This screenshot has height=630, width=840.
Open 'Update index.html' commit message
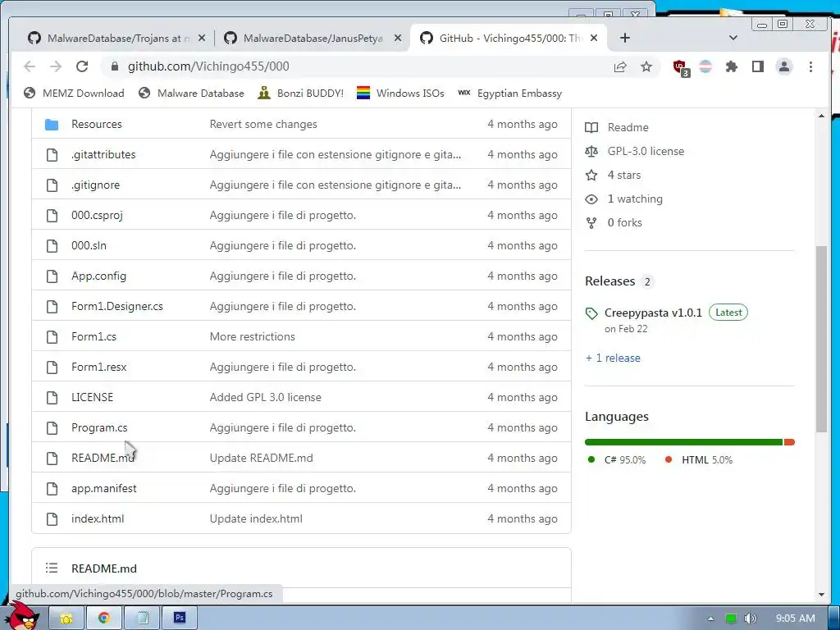click(x=256, y=519)
